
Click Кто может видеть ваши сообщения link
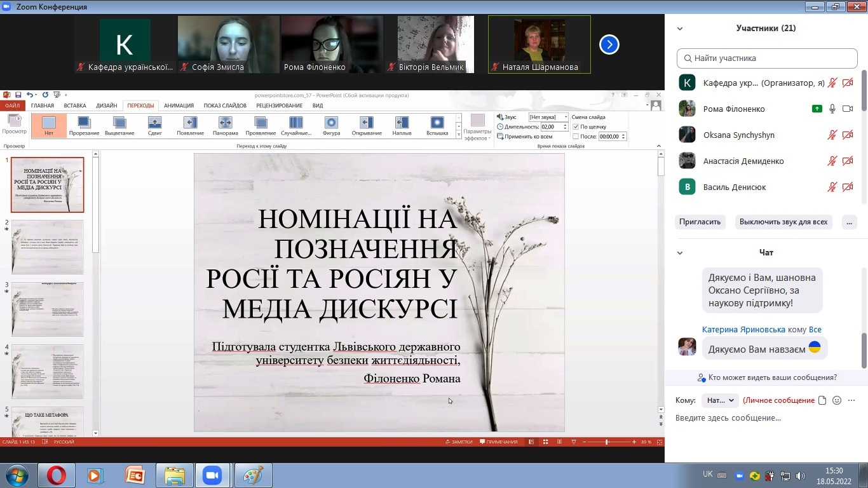(767, 377)
